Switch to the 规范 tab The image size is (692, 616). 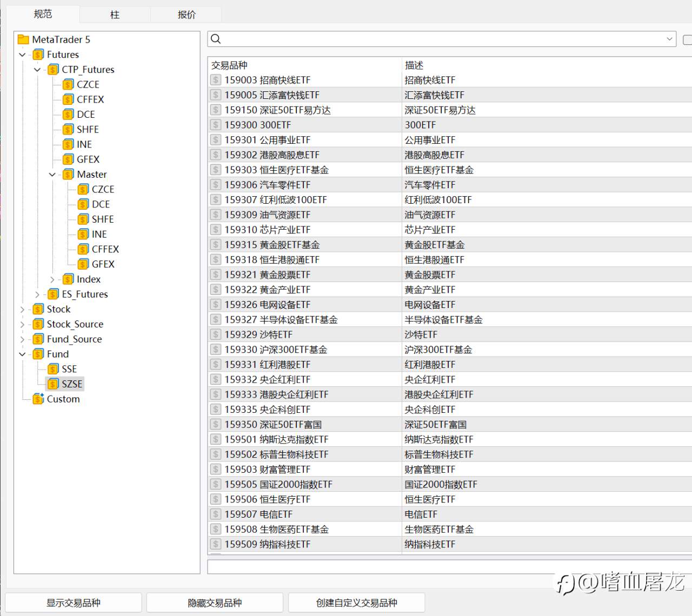pyautogui.click(x=43, y=14)
